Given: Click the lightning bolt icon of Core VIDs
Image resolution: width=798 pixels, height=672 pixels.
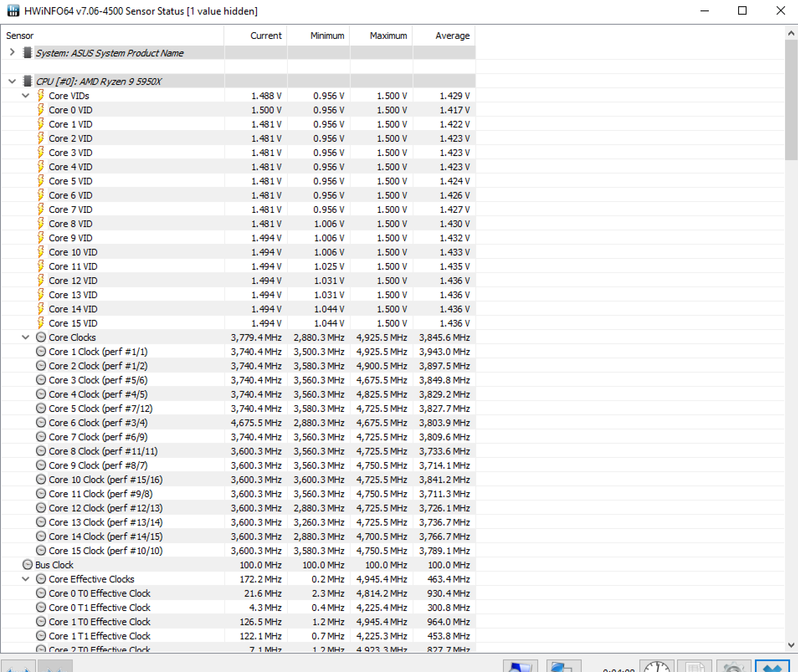Looking at the screenshot, I should point(41,95).
